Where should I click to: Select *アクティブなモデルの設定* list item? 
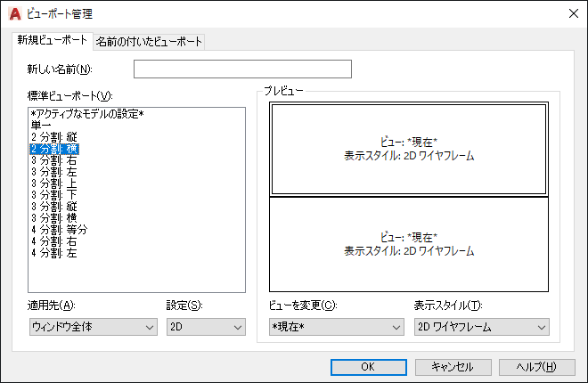(x=87, y=114)
